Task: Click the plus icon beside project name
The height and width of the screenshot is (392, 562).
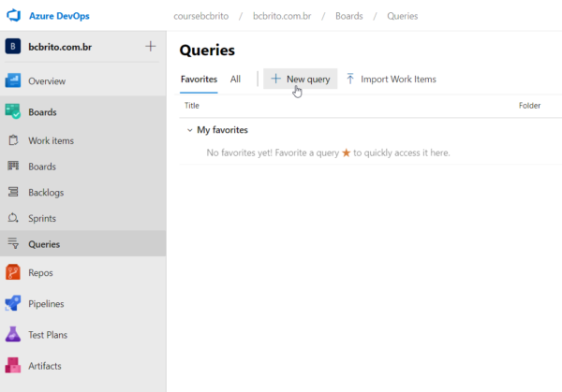Action: coord(151,47)
